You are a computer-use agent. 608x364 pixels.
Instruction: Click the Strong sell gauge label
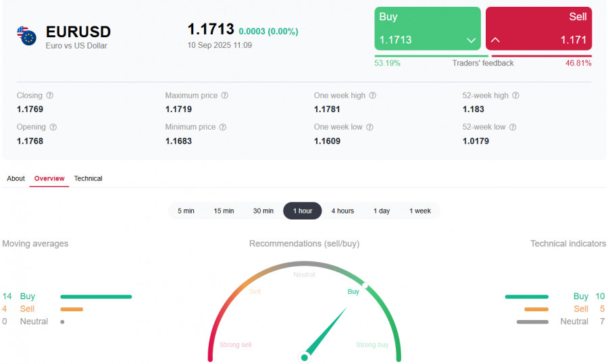[235, 344]
